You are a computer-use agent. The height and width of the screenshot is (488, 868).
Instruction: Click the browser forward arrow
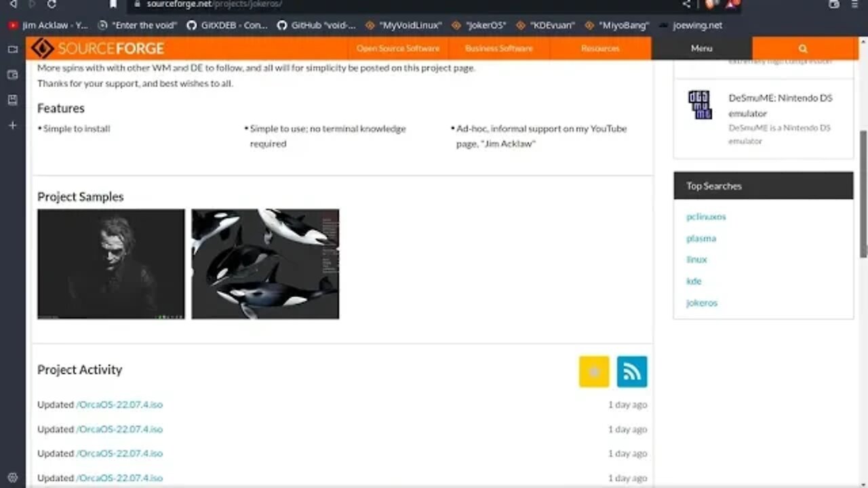[32, 4]
